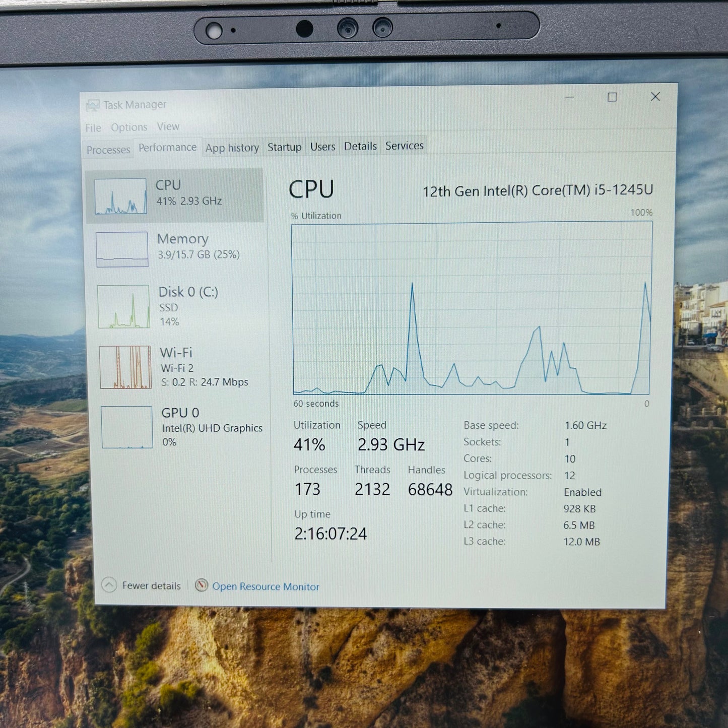Screen dimensions: 728x728
Task: Click the Base speed value 1.60 GHz
Action: [585, 425]
